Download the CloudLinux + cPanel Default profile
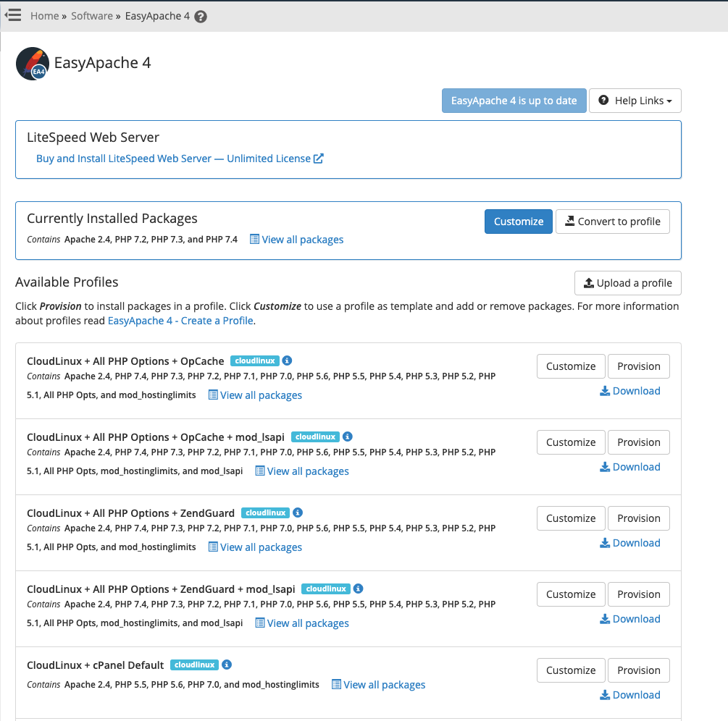 point(630,696)
